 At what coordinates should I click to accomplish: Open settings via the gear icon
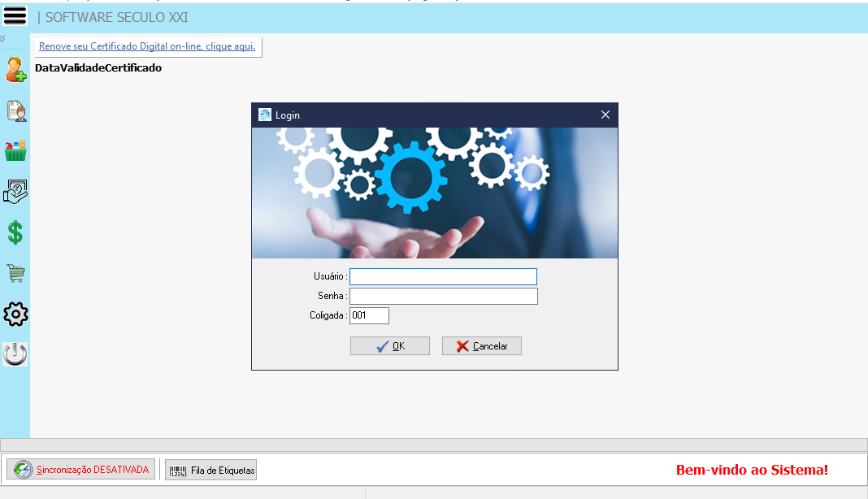(15, 314)
